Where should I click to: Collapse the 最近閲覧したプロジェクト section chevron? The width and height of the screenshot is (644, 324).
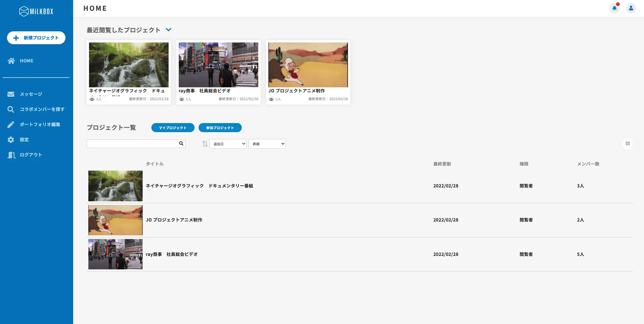tap(169, 30)
